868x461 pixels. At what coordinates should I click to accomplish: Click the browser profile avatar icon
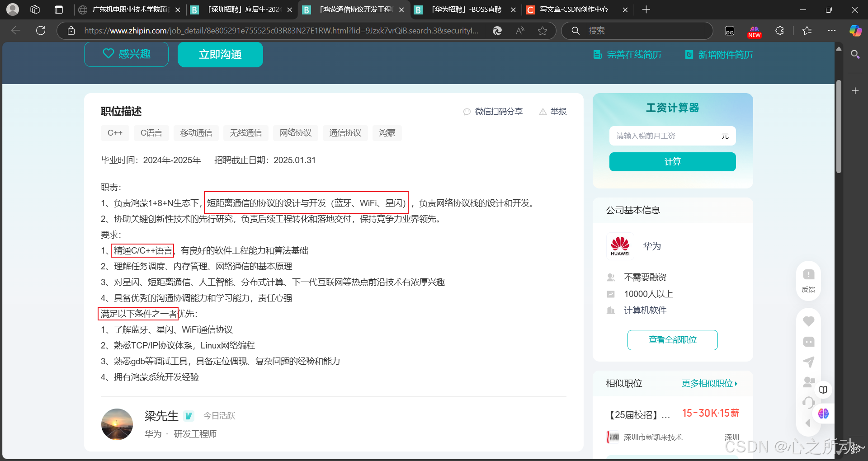[13, 9]
